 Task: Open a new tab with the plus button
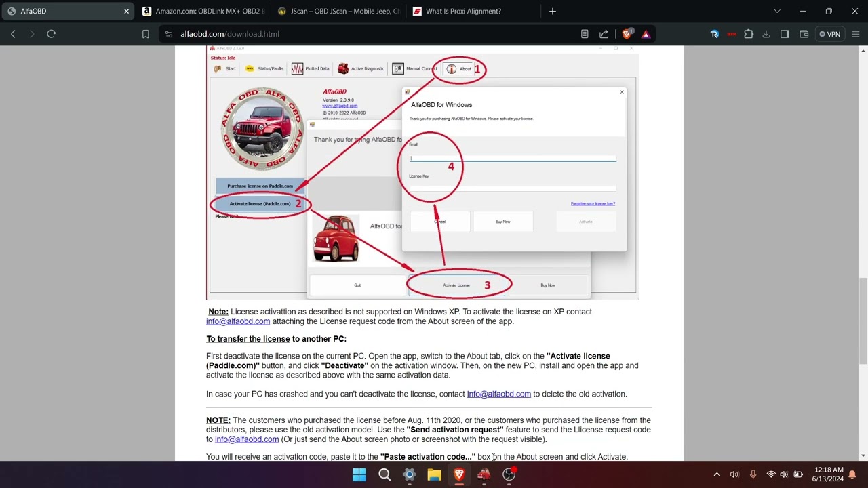(x=553, y=12)
